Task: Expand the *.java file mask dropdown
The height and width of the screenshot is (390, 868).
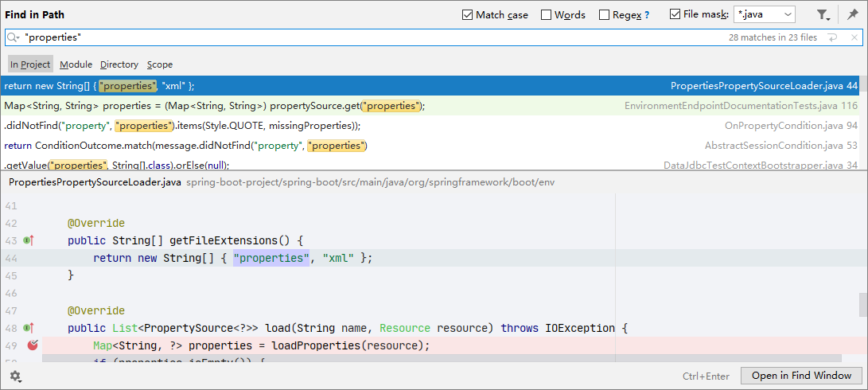Action: click(787, 14)
